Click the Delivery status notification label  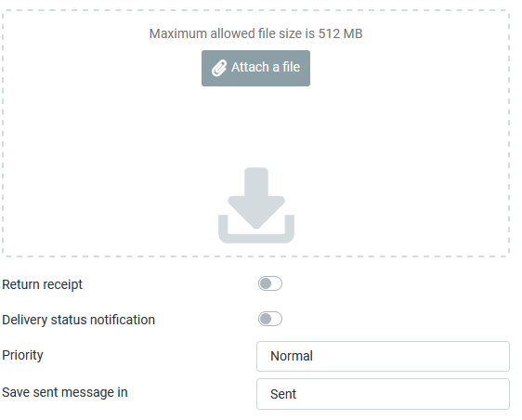tap(79, 320)
